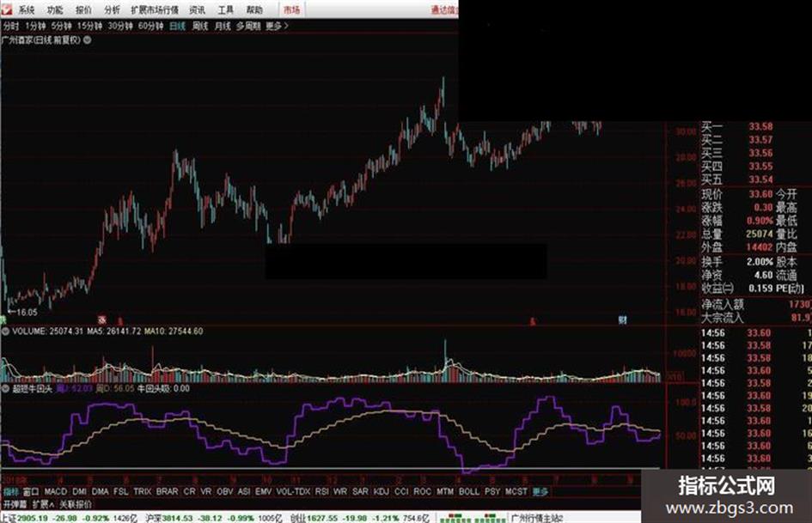Viewport: 812px width, 523px height.
Task: Switch indicator to CR
Action: 190,492
